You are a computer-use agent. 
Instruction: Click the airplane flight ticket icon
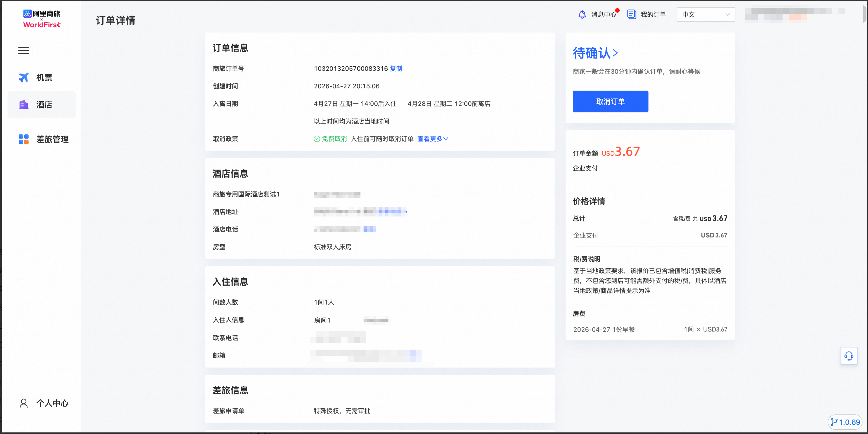click(x=24, y=77)
